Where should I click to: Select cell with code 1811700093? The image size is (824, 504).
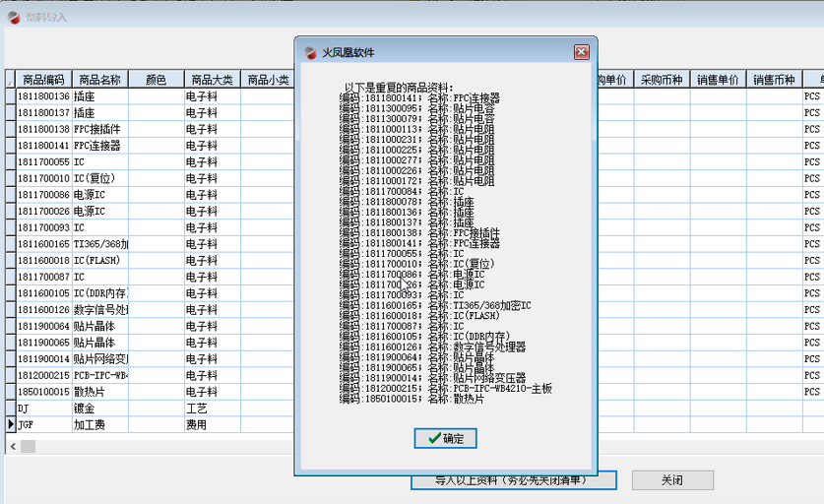pos(43,227)
